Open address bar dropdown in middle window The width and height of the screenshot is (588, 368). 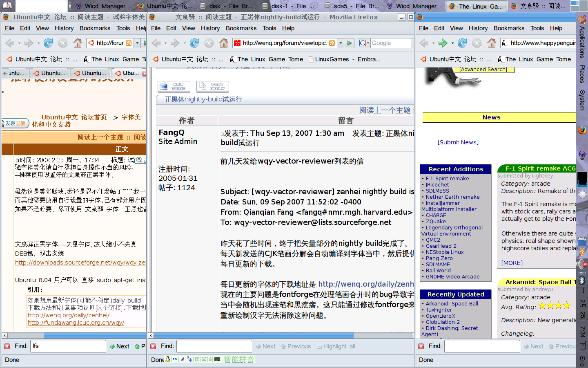point(341,43)
